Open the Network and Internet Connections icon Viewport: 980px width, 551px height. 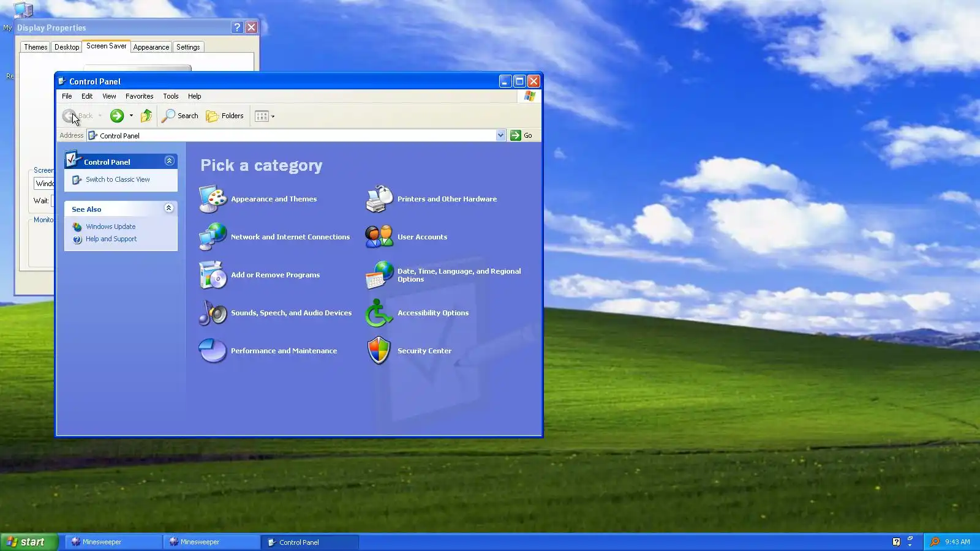pos(213,237)
